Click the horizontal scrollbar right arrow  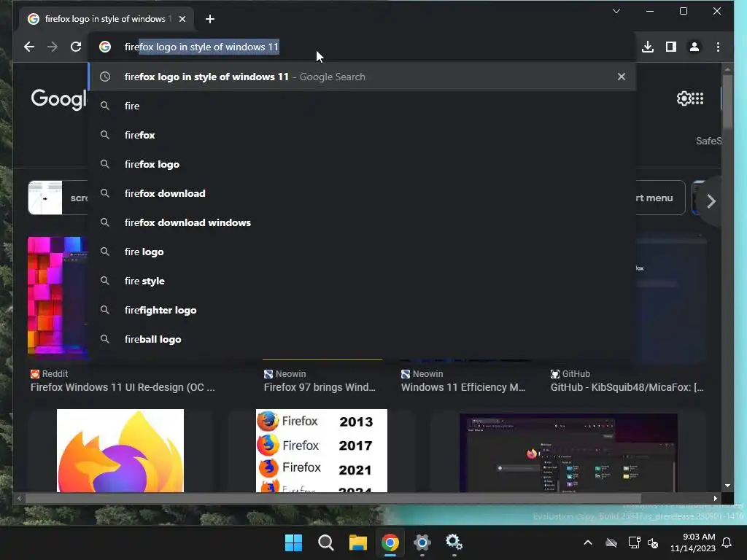point(715,499)
